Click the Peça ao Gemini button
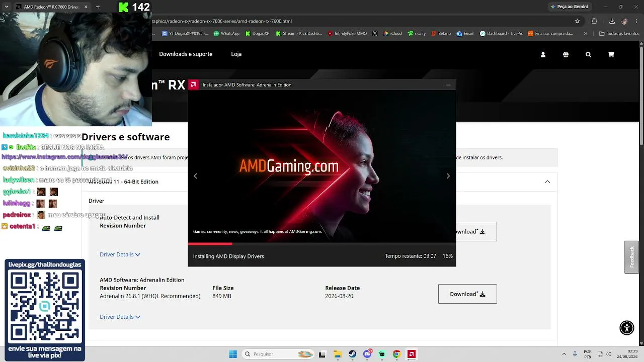644x362 pixels. tap(569, 7)
